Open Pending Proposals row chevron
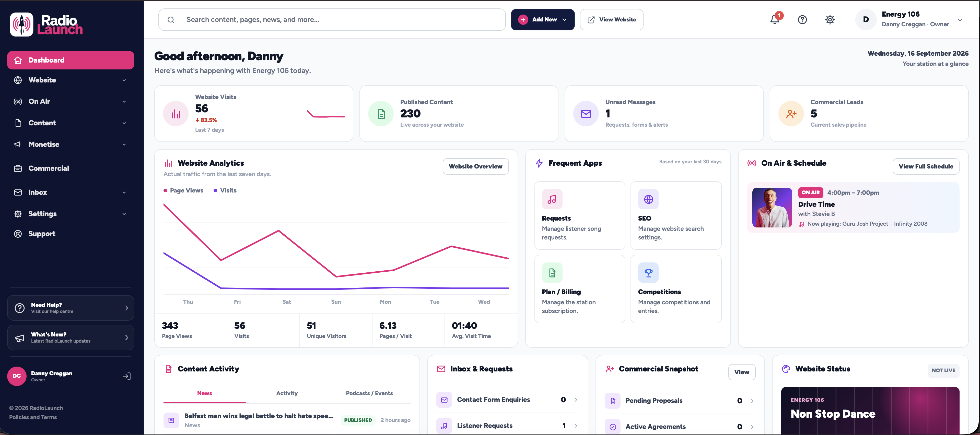 tap(752, 401)
